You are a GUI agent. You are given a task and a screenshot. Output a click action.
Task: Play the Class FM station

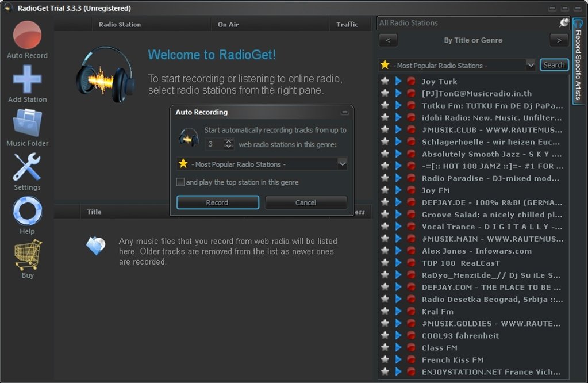coord(398,347)
